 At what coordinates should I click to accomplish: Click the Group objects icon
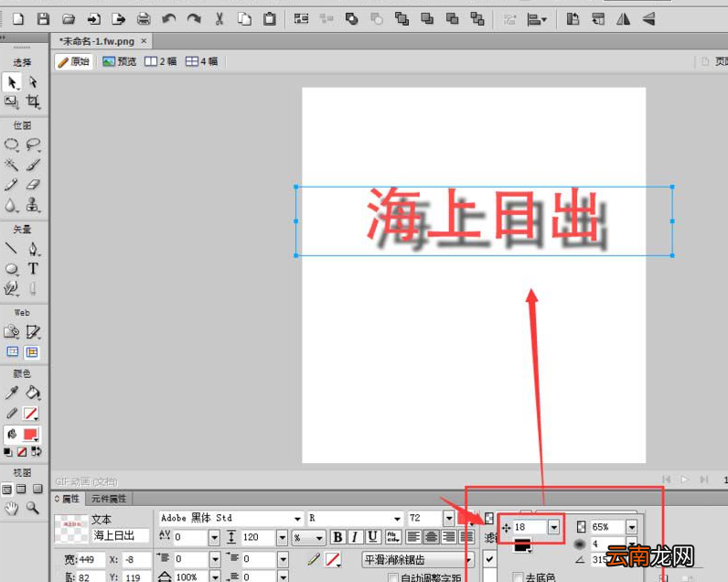tap(301, 19)
